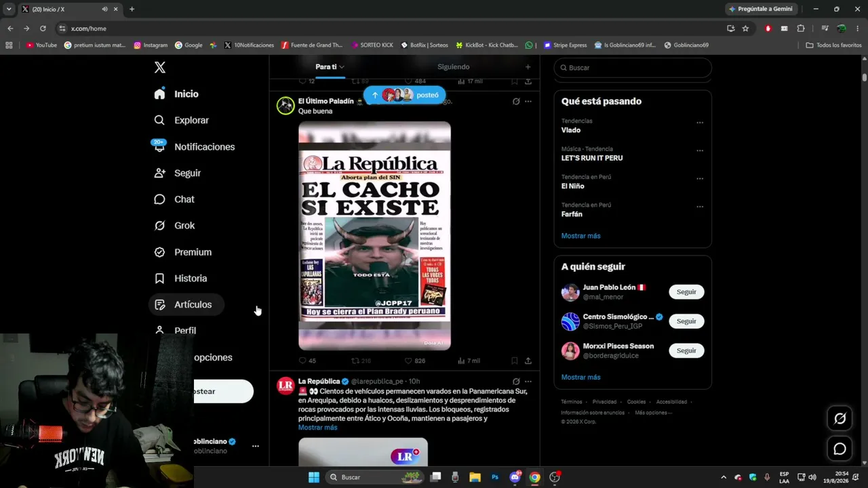Click Pregúntale a Gemini button
The image size is (868, 488).
click(760, 9)
